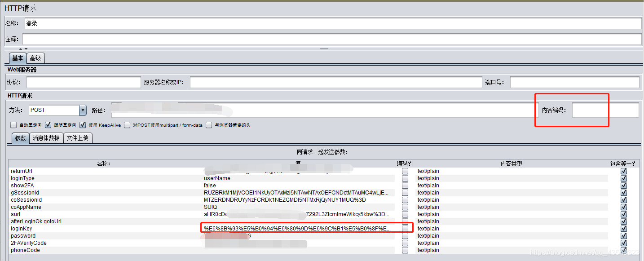This screenshot has height=261, width=644.
Task: Enable the 自动重定向 checkbox
Action: (x=13, y=125)
